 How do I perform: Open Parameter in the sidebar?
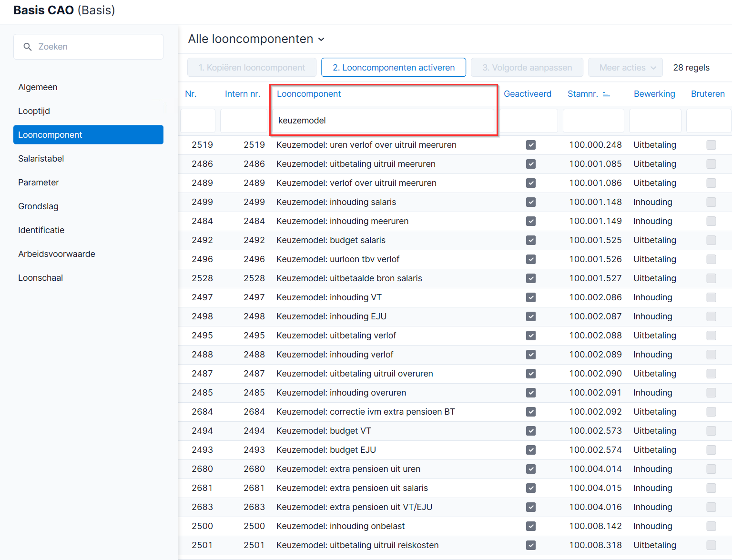pyautogui.click(x=88, y=183)
